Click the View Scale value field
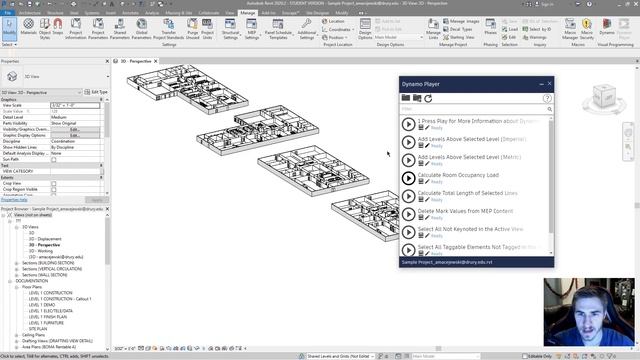The width and height of the screenshot is (640, 360). pos(75,105)
